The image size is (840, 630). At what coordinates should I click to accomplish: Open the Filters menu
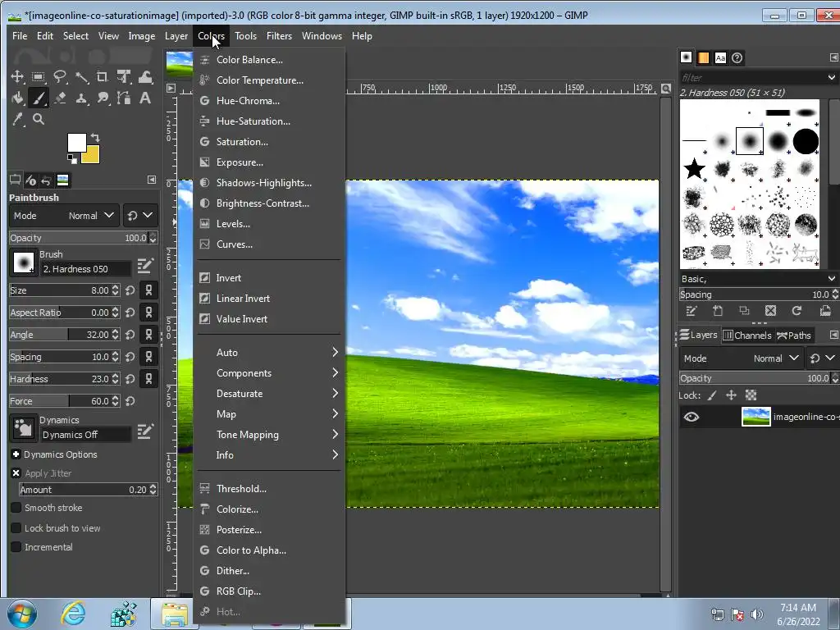click(x=279, y=36)
